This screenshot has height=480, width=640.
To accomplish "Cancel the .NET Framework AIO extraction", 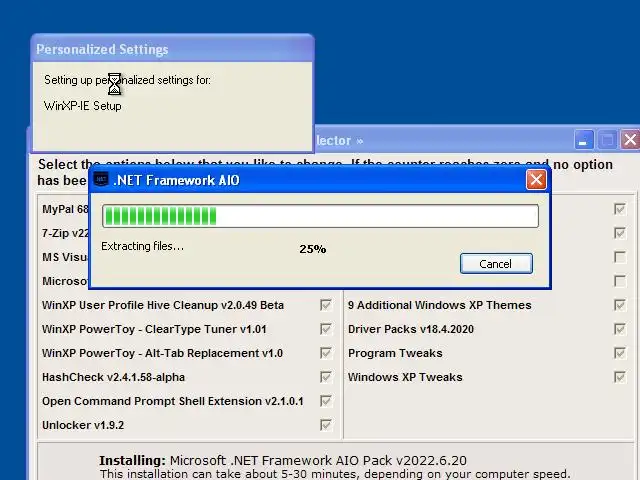I will click(x=496, y=264).
